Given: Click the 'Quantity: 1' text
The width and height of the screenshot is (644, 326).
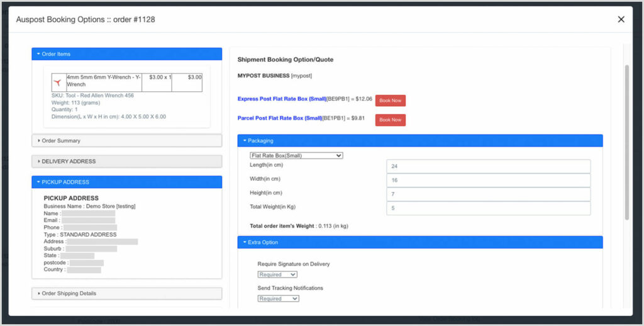Looking at the screenshot, I should point(65,110).
